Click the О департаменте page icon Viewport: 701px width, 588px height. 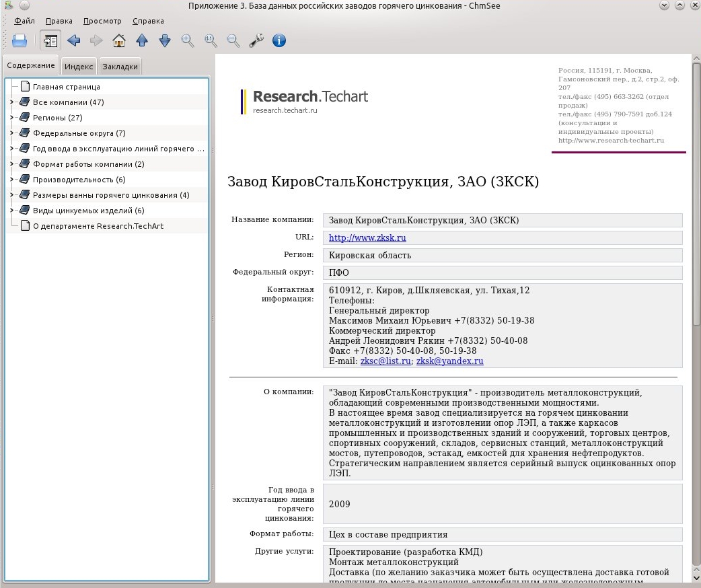(25, 225)
